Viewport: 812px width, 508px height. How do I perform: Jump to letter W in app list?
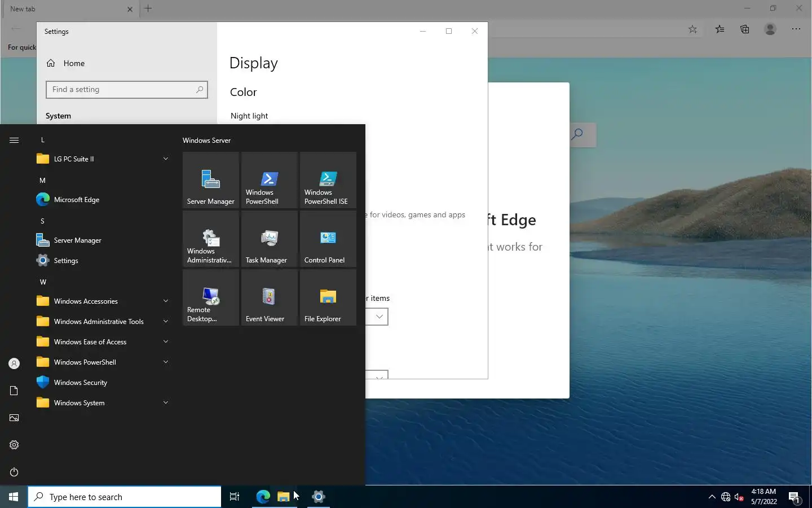[x=43, y=282]
